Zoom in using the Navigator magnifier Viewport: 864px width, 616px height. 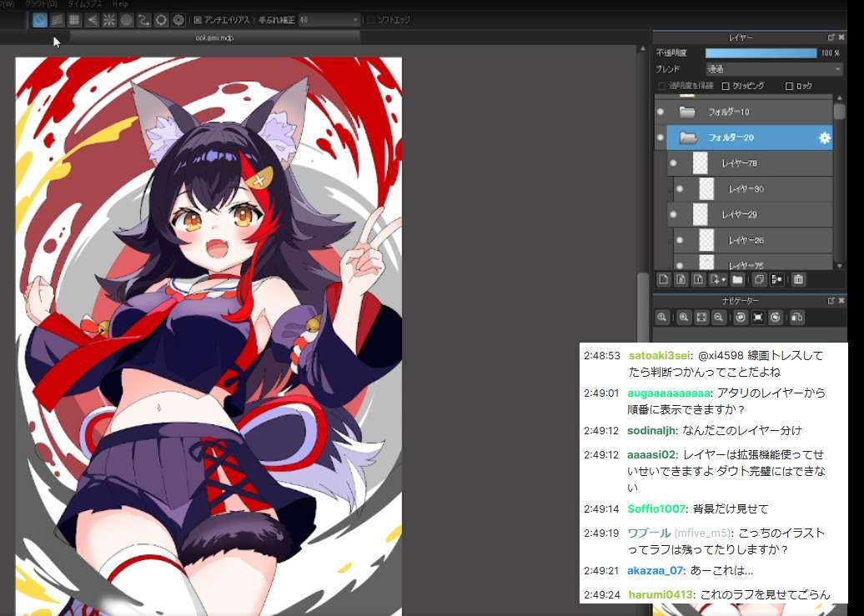[x=684, y=318]
